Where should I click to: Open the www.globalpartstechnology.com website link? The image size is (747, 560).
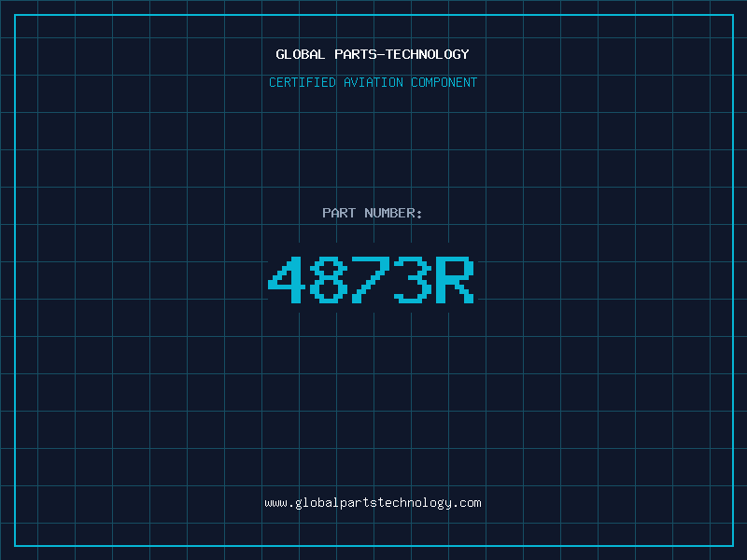373,503
